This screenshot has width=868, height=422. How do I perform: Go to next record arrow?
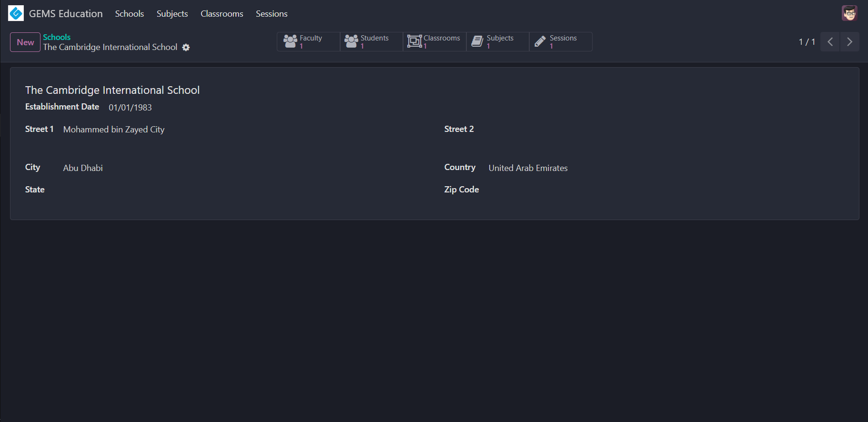pyautogui.click(x=849, y=42)
